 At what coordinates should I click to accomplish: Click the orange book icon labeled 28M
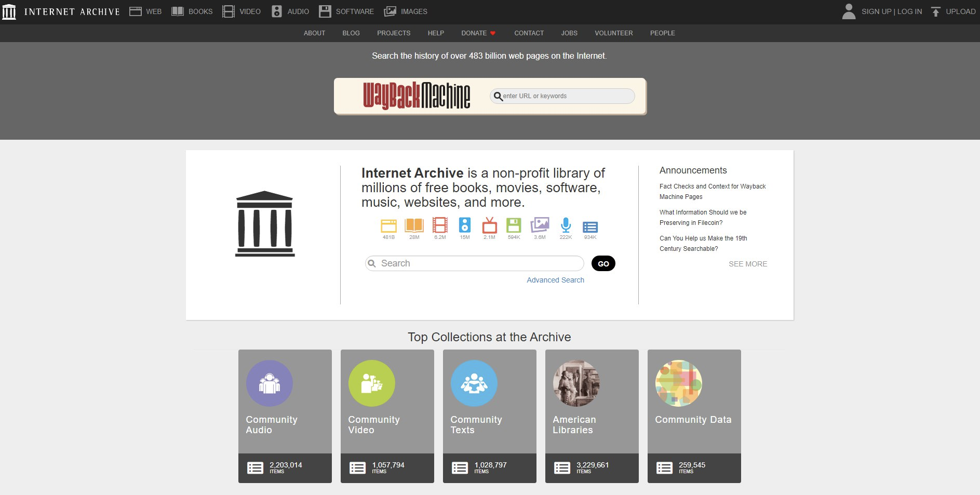414,225
